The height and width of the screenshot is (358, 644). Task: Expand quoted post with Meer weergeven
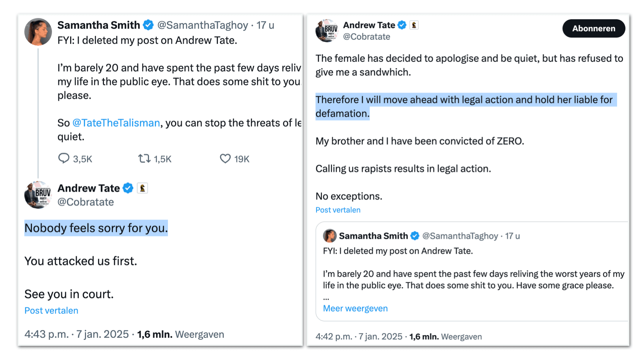click(355, 309)
